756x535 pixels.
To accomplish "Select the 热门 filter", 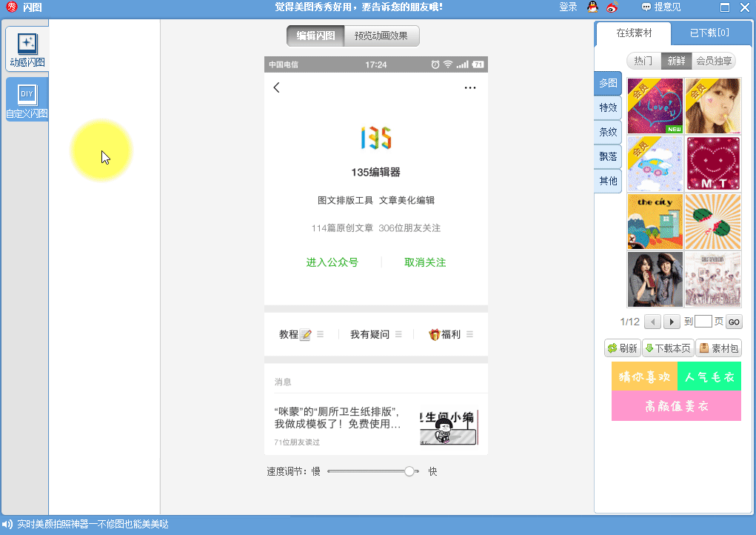I will [643, 61].
